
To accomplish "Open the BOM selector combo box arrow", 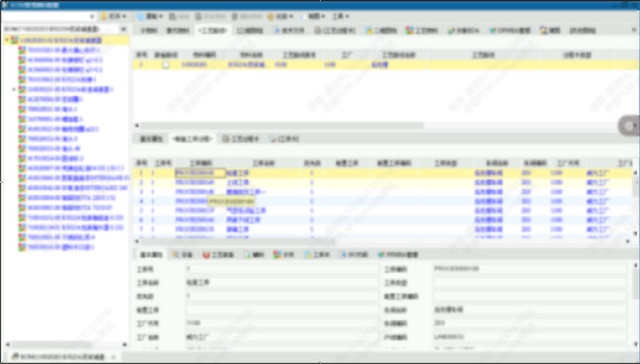I will pos(124,29).
